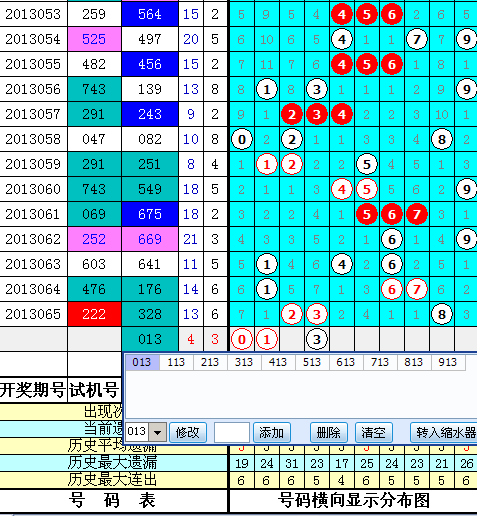Click circled 8 in row 2013065
The width and height of the screenshot is (477, 516).
(442, 314)
